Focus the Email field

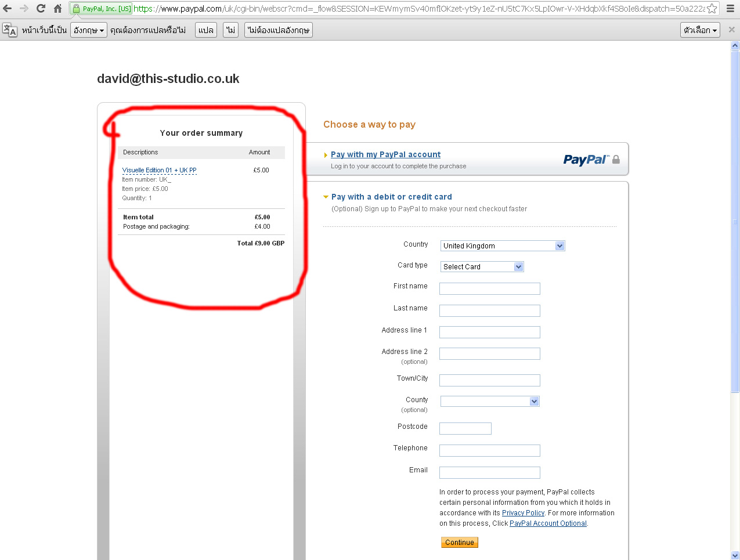490,472
